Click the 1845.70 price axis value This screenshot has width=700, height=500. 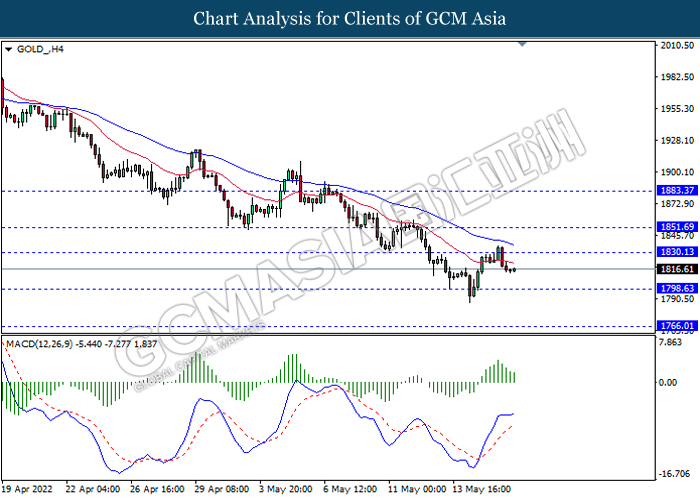(677, 236)
